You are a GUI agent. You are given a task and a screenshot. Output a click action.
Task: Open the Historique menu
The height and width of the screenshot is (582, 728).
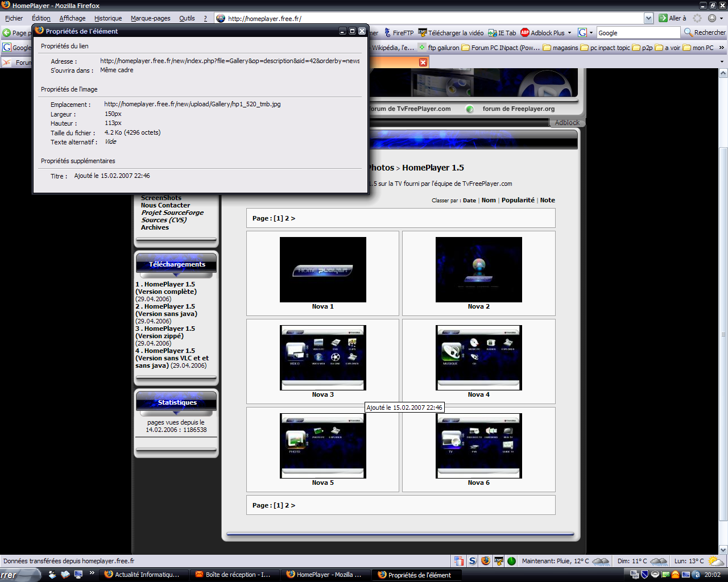108,18
